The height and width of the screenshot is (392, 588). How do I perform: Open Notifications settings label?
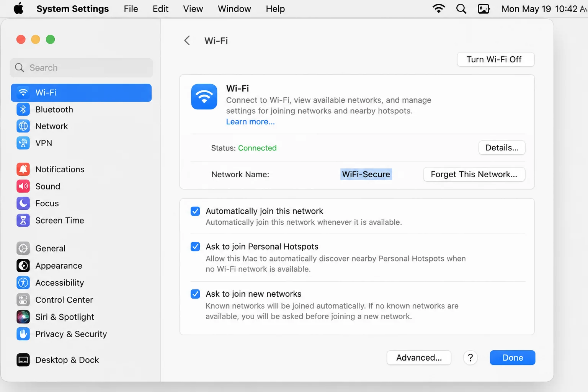[x=60, y=169]
